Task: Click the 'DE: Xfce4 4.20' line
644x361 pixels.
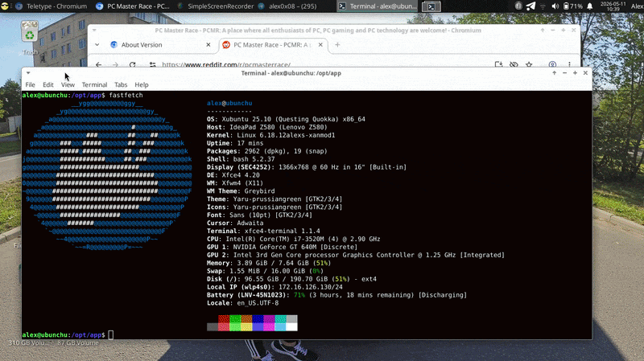Action: (x=233, y=175)
